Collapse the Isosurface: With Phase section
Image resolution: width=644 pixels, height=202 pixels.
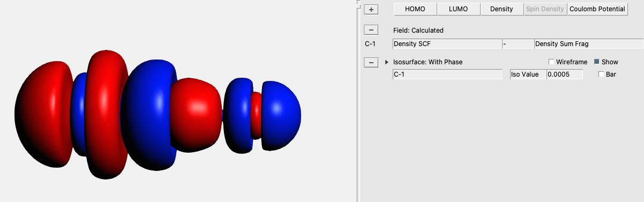[371, 62]
